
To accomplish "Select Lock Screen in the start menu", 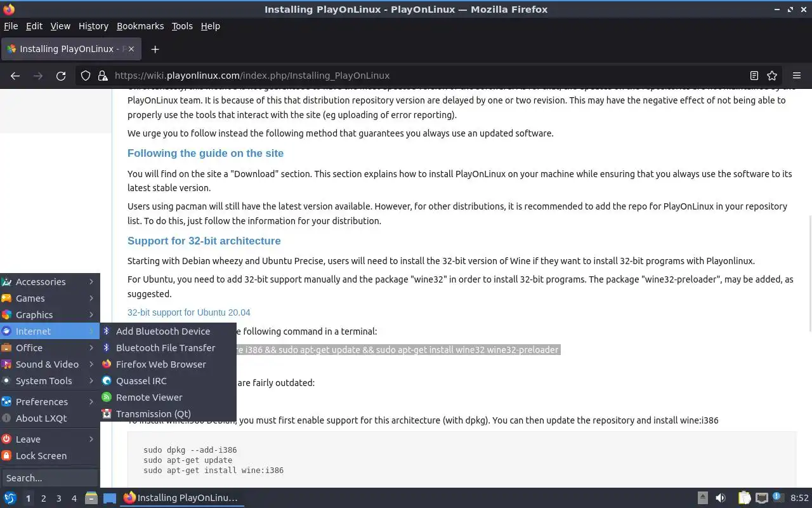I will click(x=49, y=455).
